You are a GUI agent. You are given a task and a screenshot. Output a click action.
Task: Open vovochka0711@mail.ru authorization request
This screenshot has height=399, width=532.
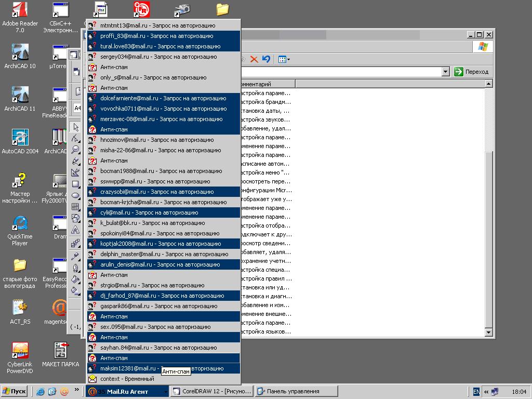tap(164, 109)
